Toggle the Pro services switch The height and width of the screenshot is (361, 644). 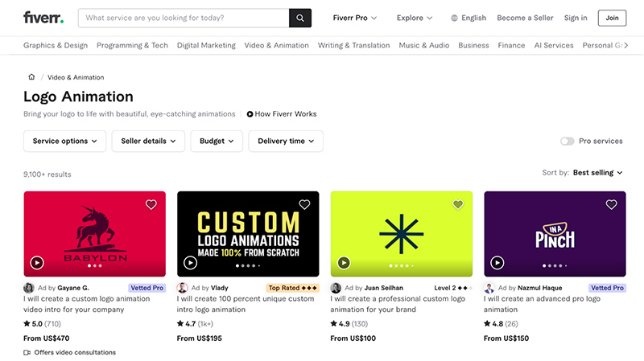click(x=568, y=141)
